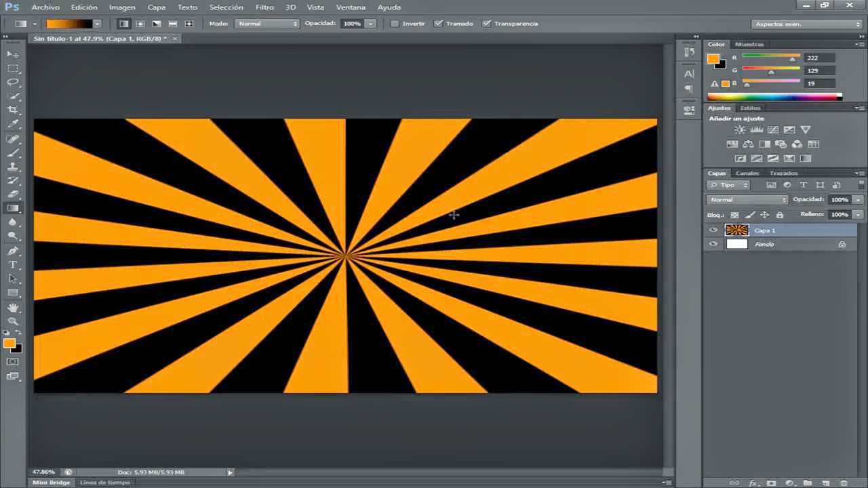The image size is (868, 488).
Task: Disable the Tramado checkbox
Action: pos(439,24)
